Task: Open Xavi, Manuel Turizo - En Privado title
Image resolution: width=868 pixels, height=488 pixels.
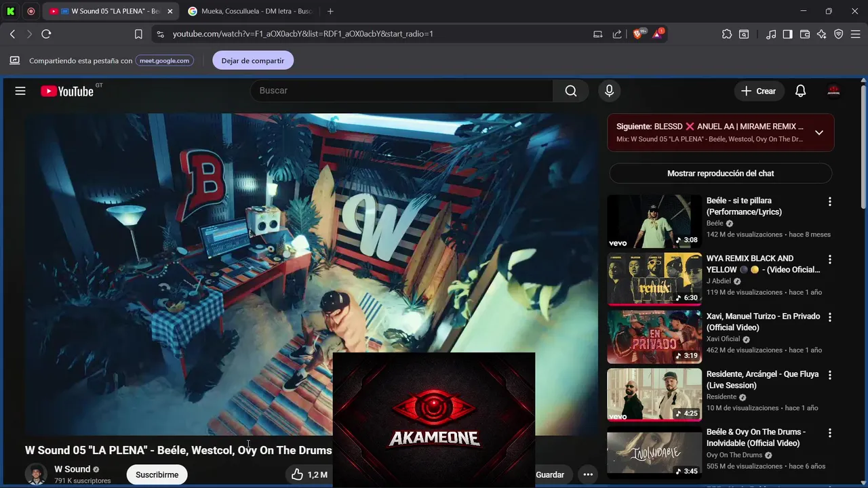Action: point(763,322)
